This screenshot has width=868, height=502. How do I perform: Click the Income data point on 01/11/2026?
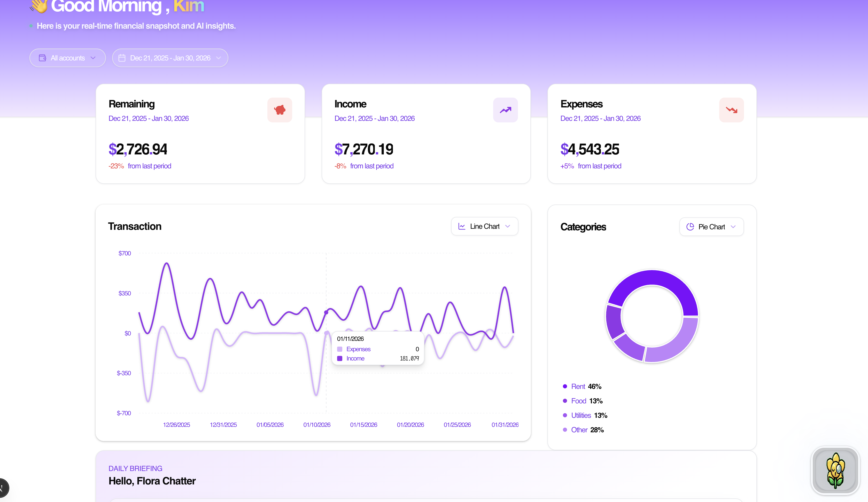(x=326, y=312)
